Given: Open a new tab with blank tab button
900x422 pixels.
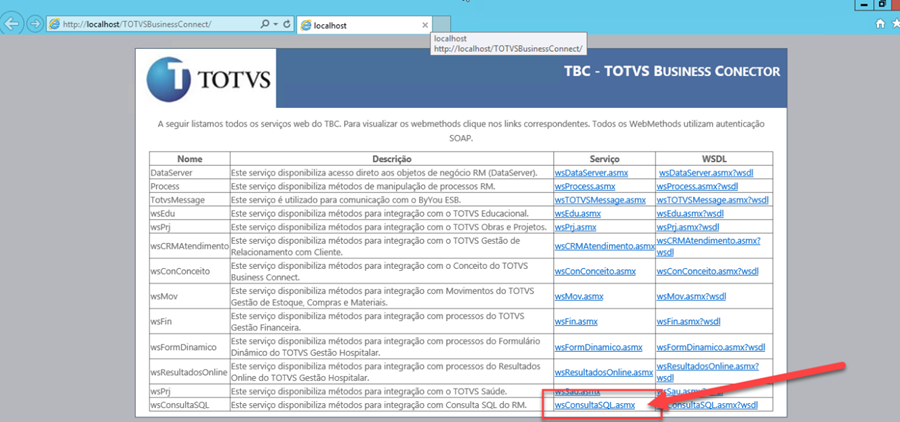Looking at the screenshot, I should click(441, 25).
